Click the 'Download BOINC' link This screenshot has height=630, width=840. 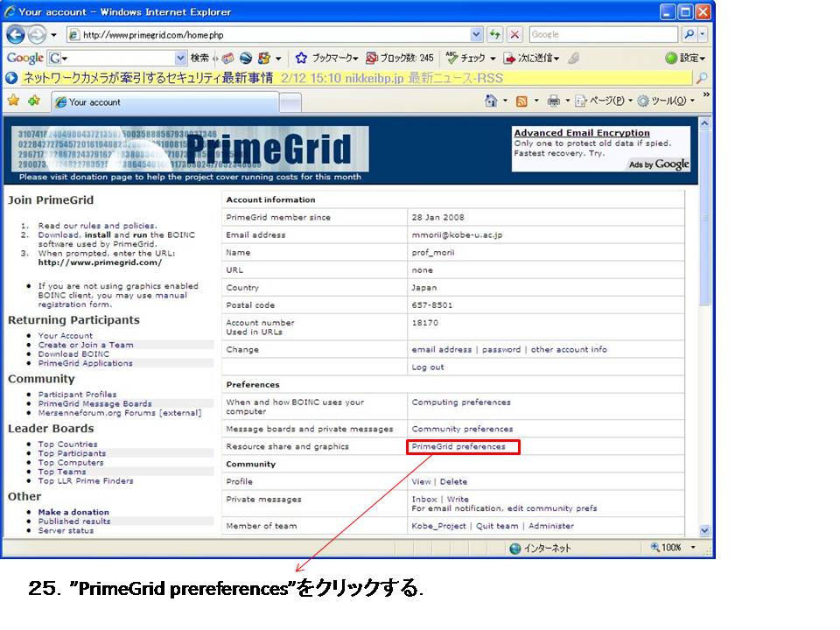pyautogui.click(x=73, y=354)
